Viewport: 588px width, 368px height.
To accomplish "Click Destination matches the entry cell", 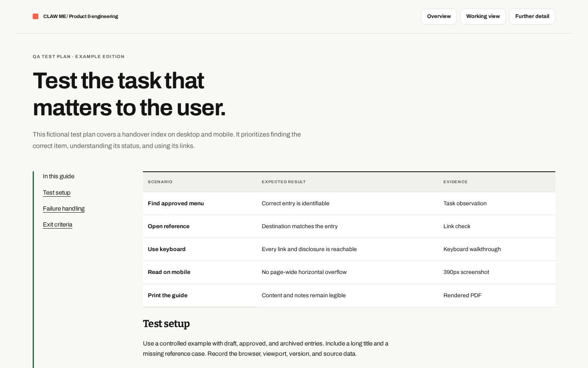I will point(347,227).
